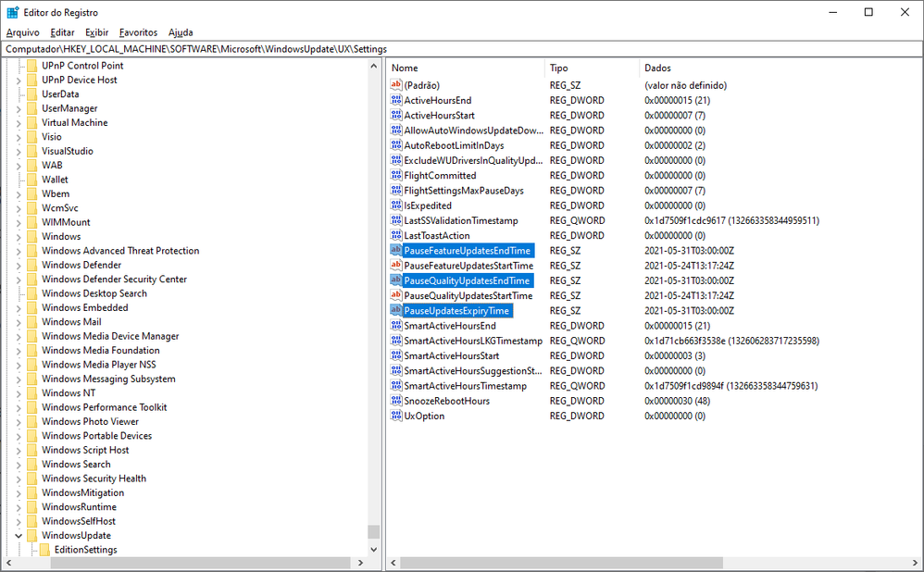
Task: Open the Arquivo menu
Action: click(23, 32)
